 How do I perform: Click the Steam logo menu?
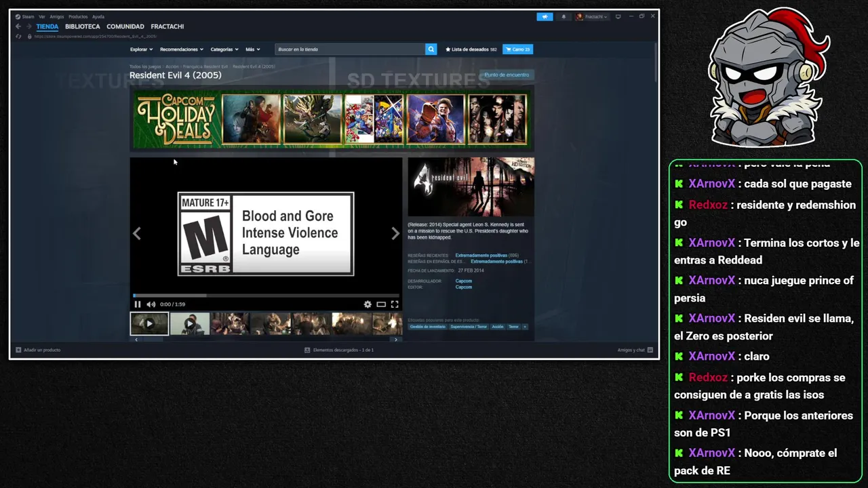[24, 17]
